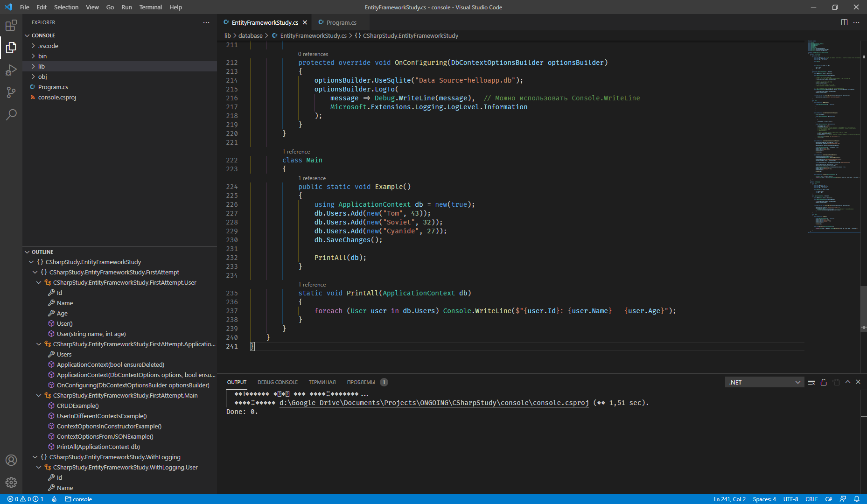Expand the bin folder in Explorer
The image size is (867, 504).
pos(42,56)
